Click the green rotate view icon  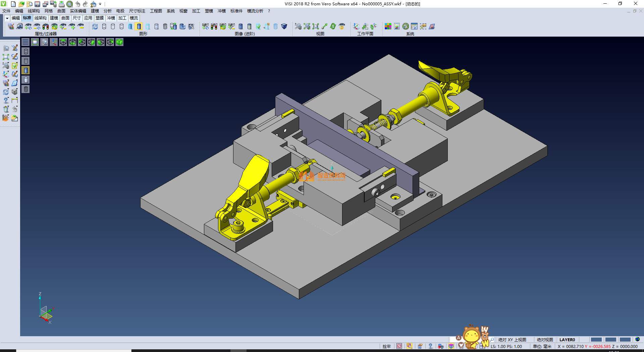333,27
